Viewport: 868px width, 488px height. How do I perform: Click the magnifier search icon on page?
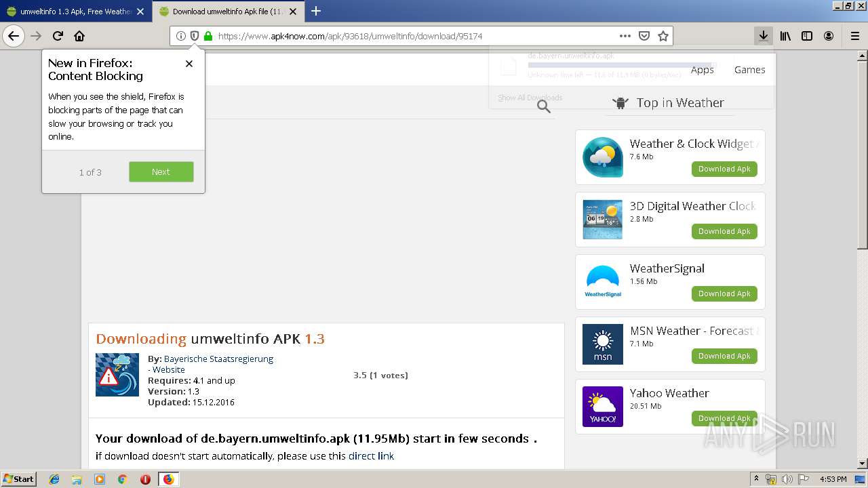click(544, 106)
